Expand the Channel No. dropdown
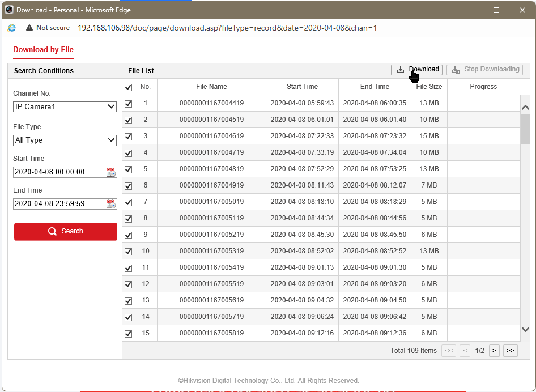The width and height of the screenshot is (536, 392). pyautogui.click(x=65, y=106)
